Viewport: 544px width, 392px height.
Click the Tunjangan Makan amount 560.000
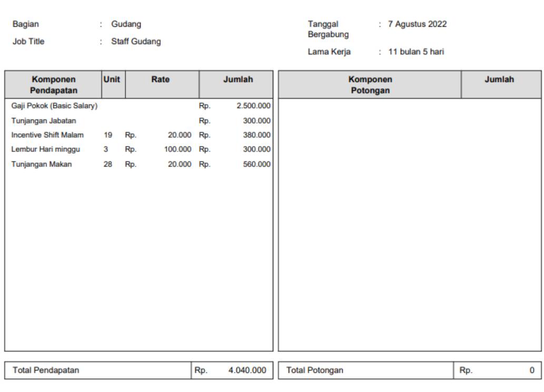[x=256, y=164]
